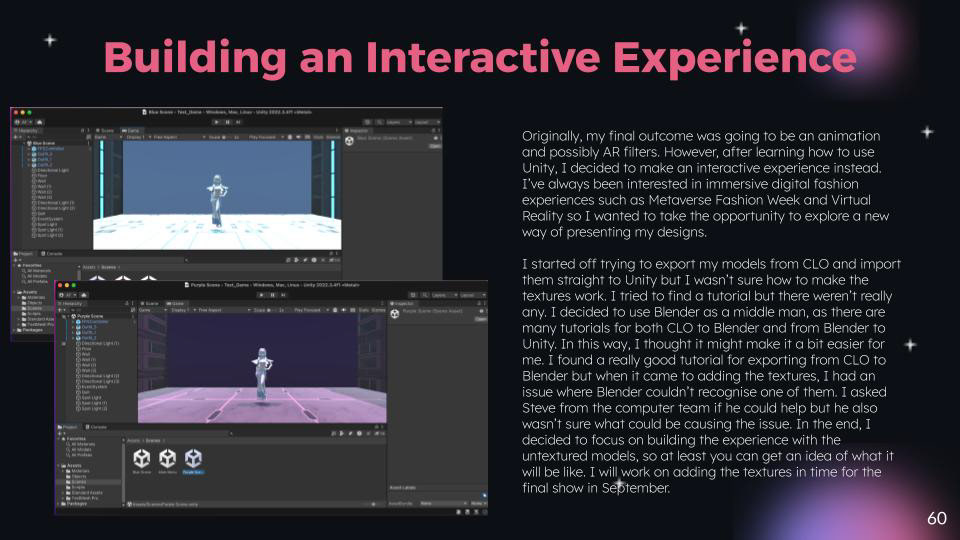Expand TextMesh Pro folder in Project tree
Viewport: 960px width, 540px height.
[x=62, y=498]
